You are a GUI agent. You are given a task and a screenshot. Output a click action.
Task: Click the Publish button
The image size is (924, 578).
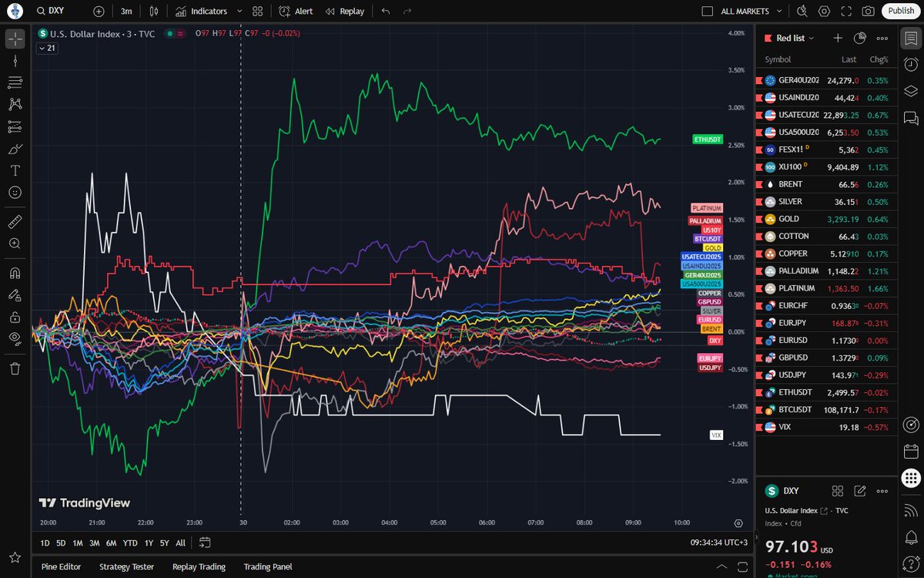[901, 11]
